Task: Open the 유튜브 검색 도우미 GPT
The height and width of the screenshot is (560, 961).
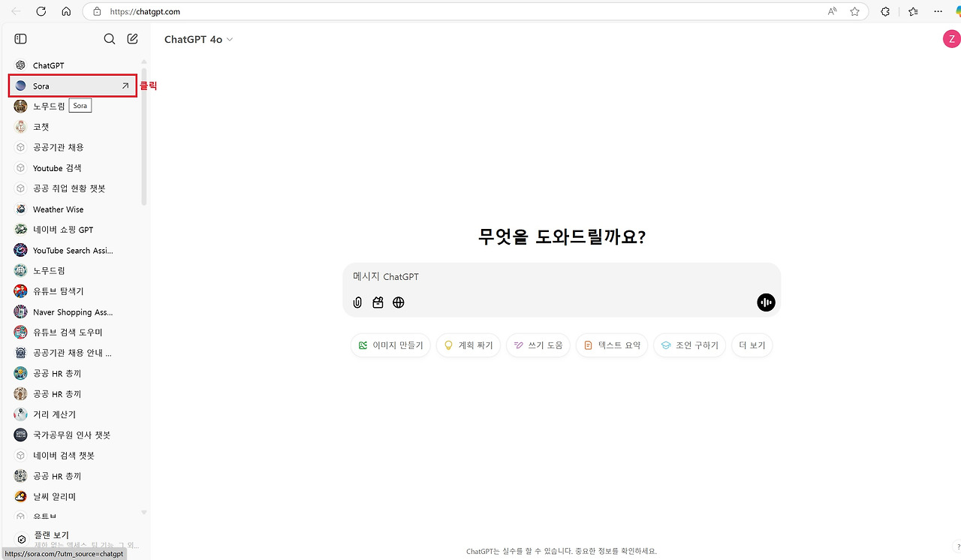Action: [x=74, y=333]
